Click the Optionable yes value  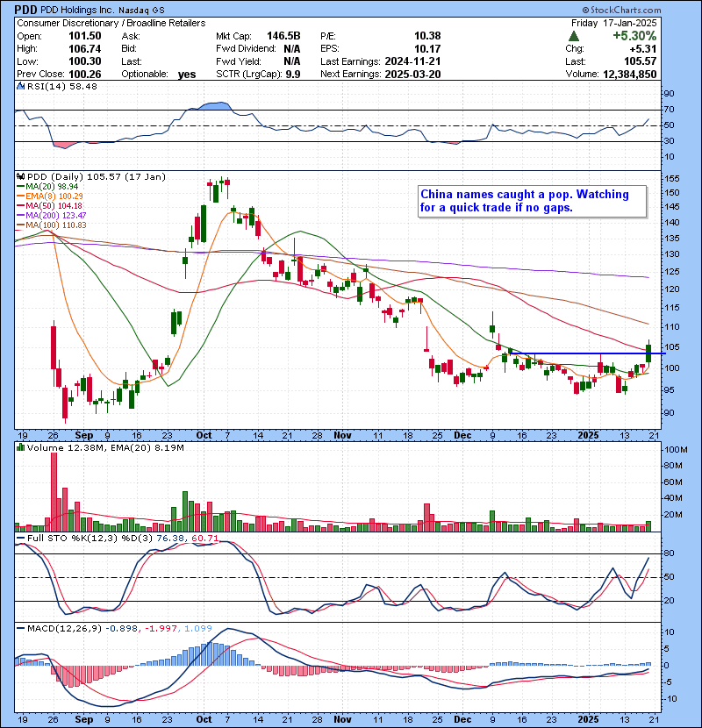click(187, 75)
